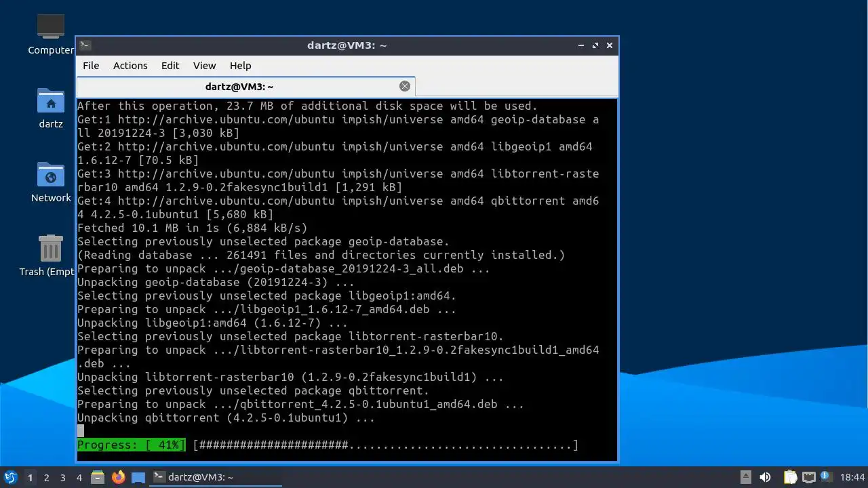The width and height of the screenshot is (868, 488).
Task: Click the 'After this operation, 23.7 MB' line
Action: (x=308, y=106)
